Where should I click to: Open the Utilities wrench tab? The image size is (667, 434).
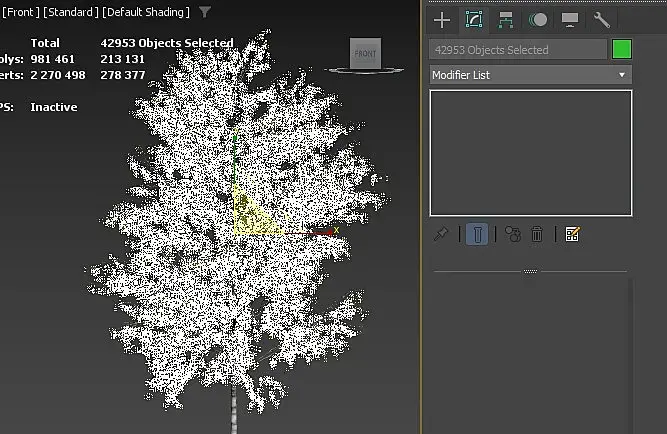tap(602, 20)
